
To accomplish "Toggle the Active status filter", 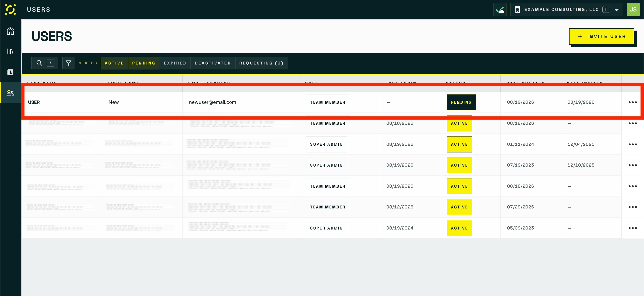I will pos(114,63).
